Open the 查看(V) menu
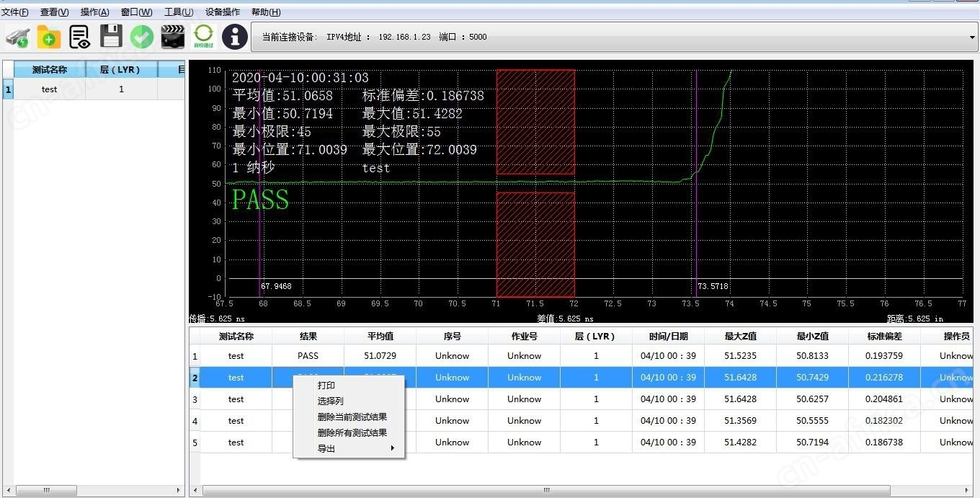Viewport: 980px width, 498px height. pyautogui.click(x=55, y=12)
